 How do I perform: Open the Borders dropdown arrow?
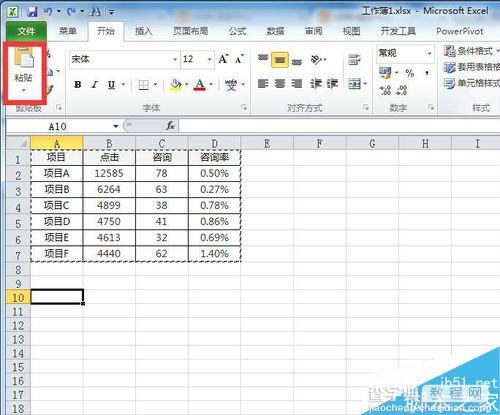click(155, 85)
